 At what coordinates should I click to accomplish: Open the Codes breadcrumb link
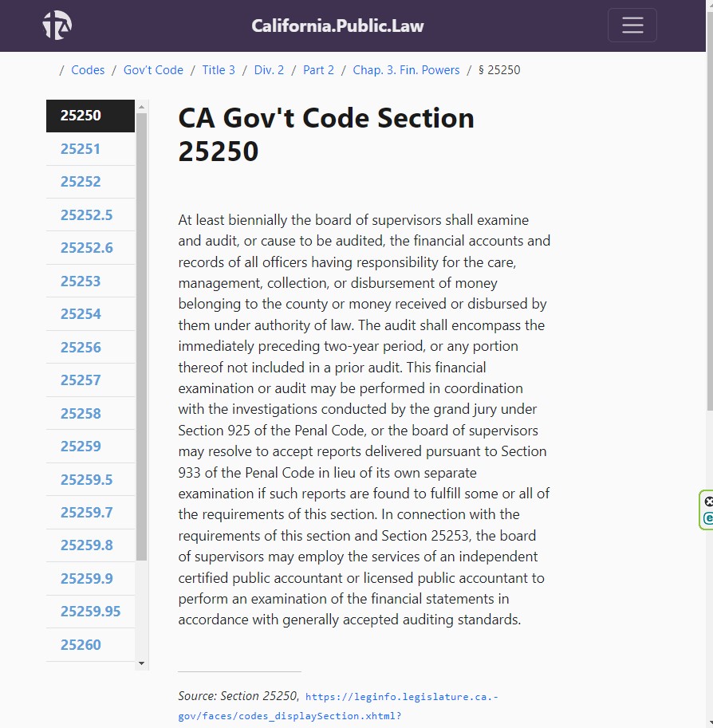[88, 70]
